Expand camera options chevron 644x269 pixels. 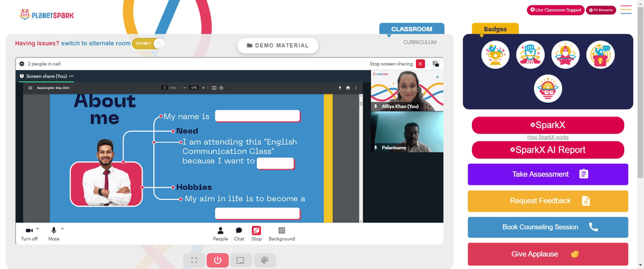(x=38, y=228)
